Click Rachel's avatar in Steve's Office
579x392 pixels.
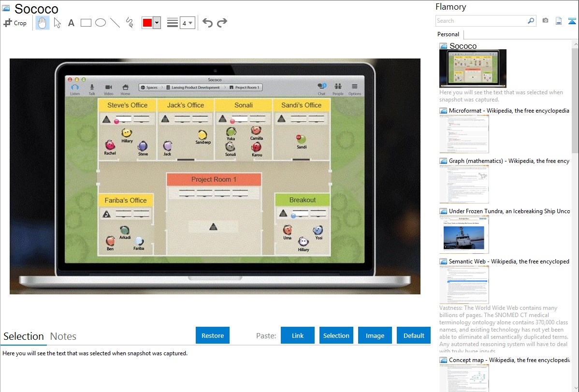(110, 145)
